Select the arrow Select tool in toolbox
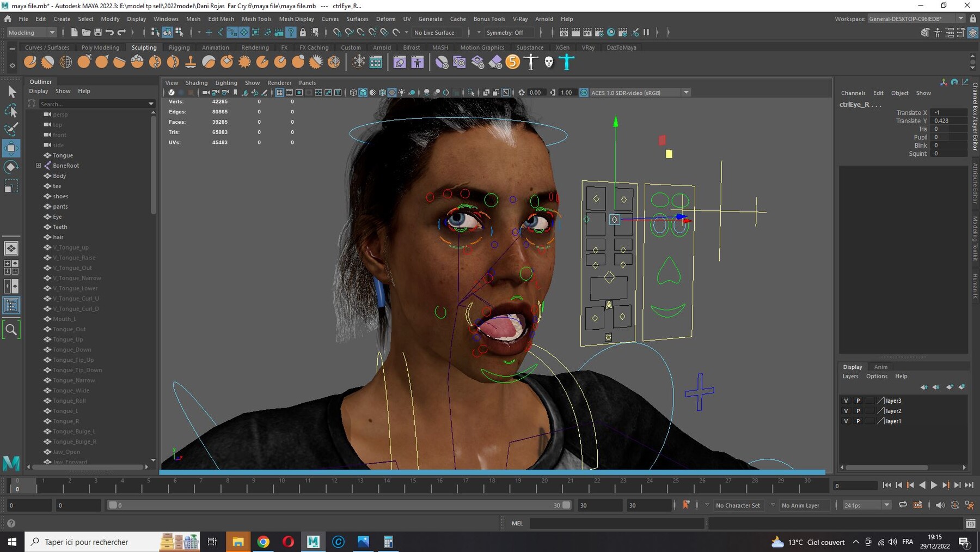This screenshot has height=552, width=980. click(x=11, y=92)
